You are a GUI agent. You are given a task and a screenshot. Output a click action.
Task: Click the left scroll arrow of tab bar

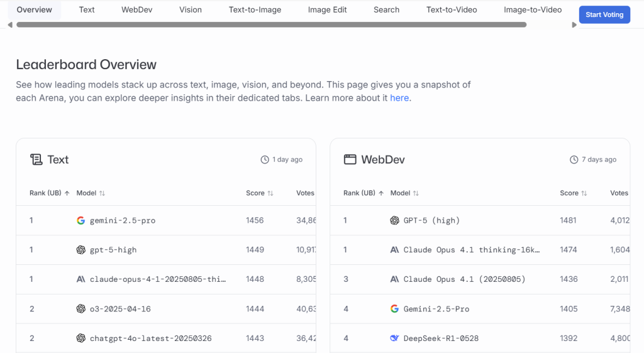click(x=10, y=25)
